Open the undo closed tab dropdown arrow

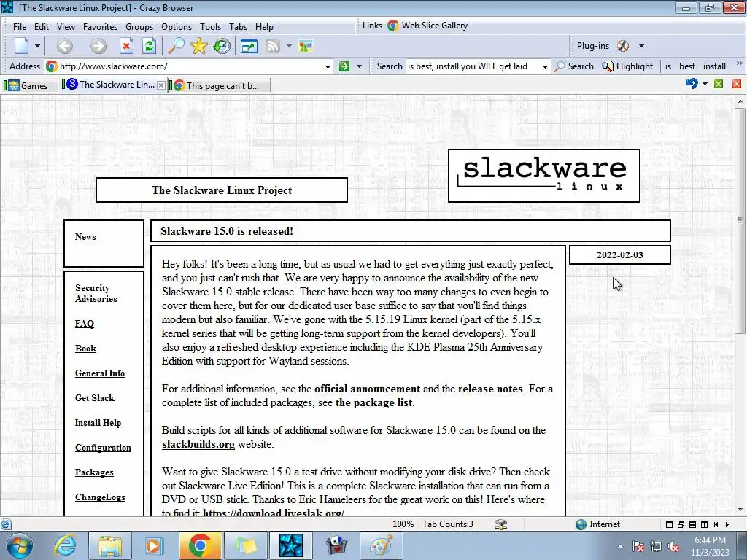point(705,84)
